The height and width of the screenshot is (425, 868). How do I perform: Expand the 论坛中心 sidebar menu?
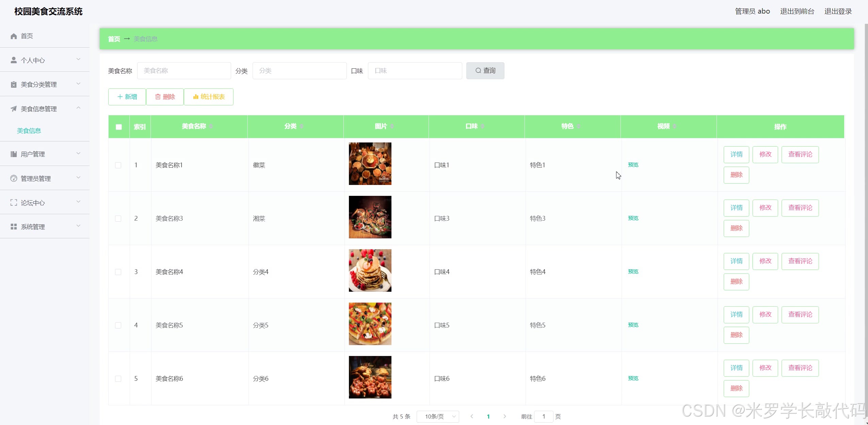pyautogui.click(x=45, y=203)
